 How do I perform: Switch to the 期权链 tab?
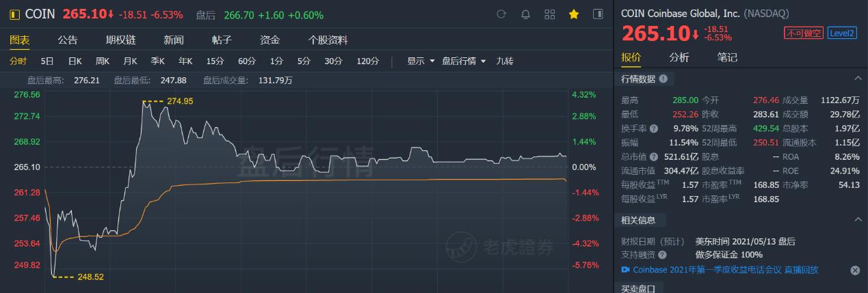(121, 40)
